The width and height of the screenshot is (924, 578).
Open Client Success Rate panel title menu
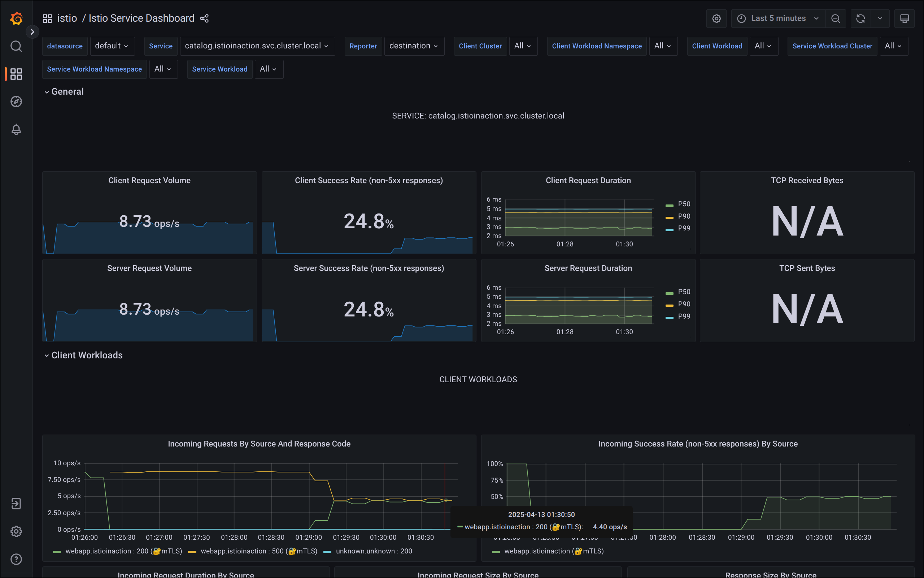tap(369, 180)
